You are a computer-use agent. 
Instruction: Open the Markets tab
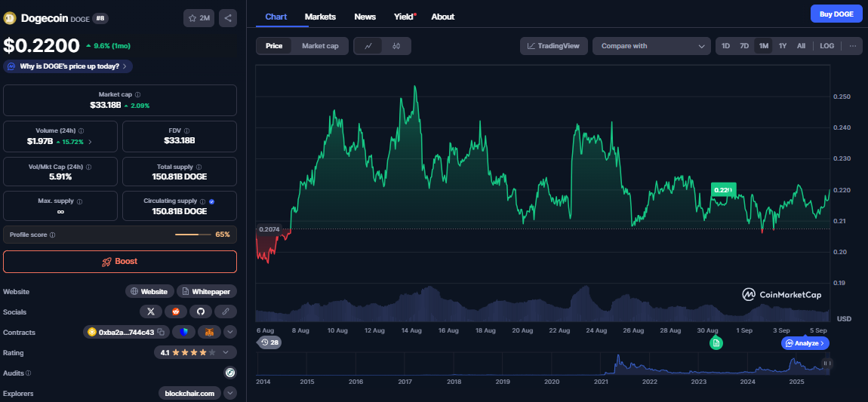click(320, 17)
